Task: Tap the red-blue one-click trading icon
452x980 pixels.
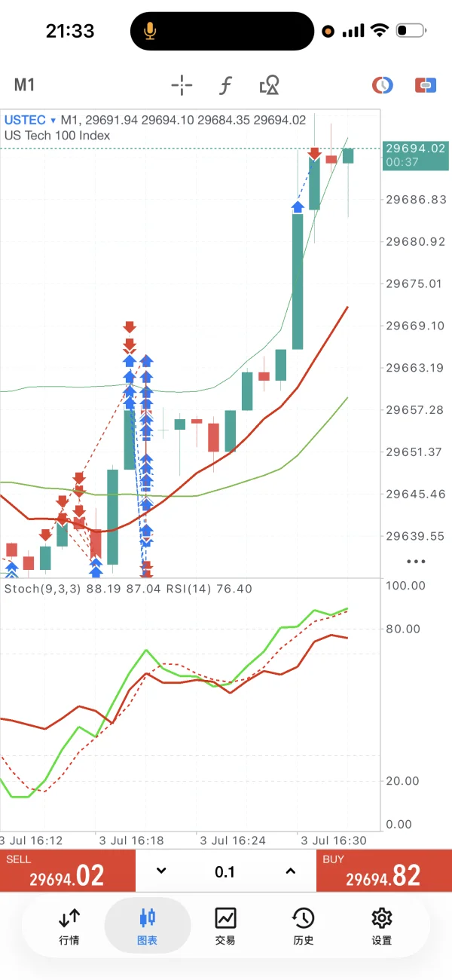Action: pos(426,85)
